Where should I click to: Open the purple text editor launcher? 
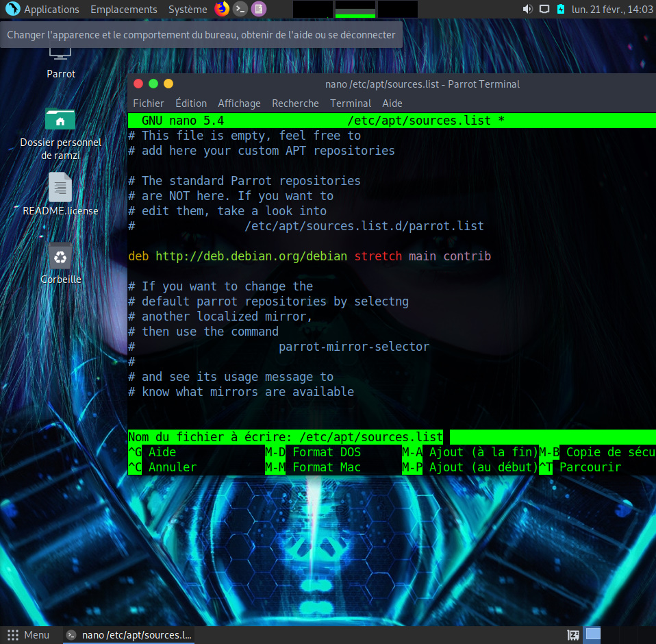pos(259,9)
